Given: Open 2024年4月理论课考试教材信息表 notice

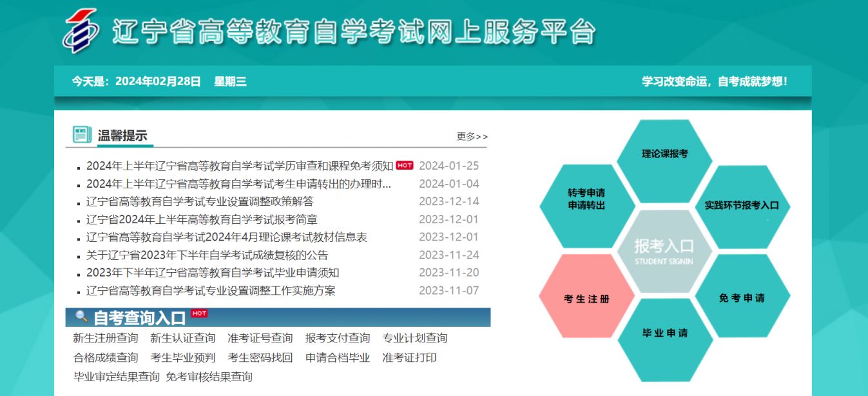Looking at the screenshot, I should 227,237.
